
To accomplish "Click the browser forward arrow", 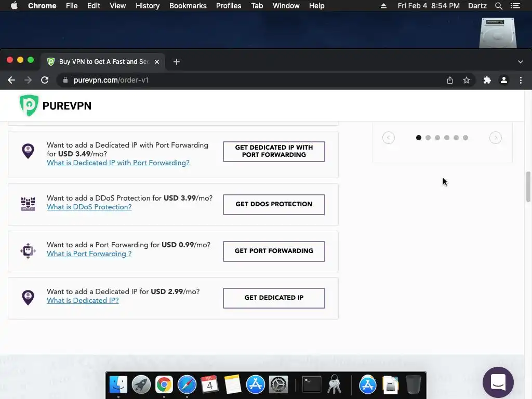I will pyautogui.click(x=28, y=80).
